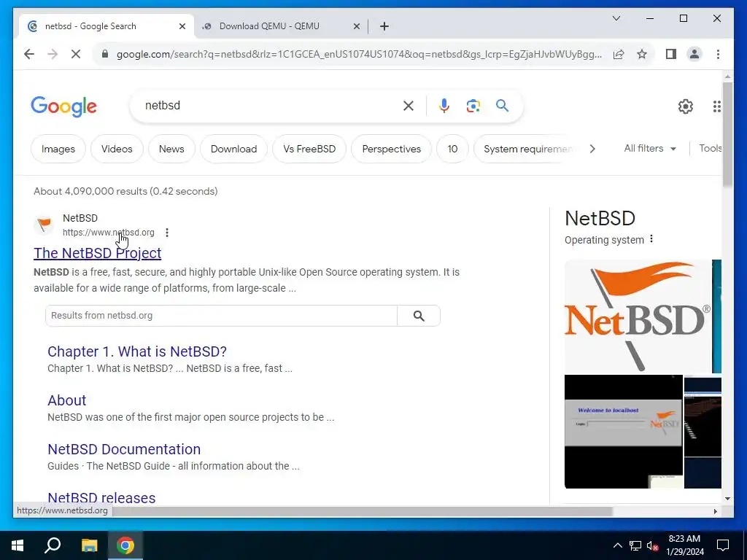Open NetBSD Documentation link
This screenshot has height=560, width=747.
124,449
